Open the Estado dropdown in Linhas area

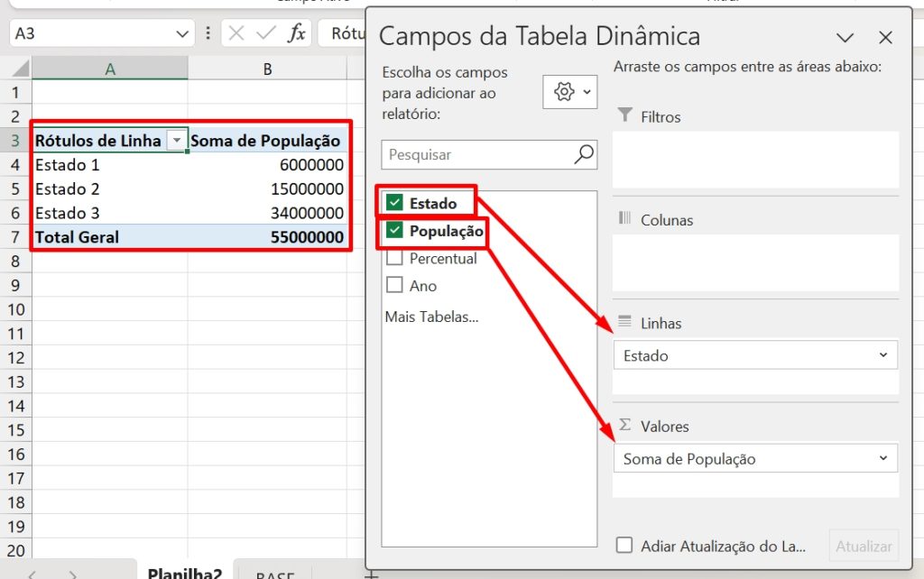click(x=885, y=355)
